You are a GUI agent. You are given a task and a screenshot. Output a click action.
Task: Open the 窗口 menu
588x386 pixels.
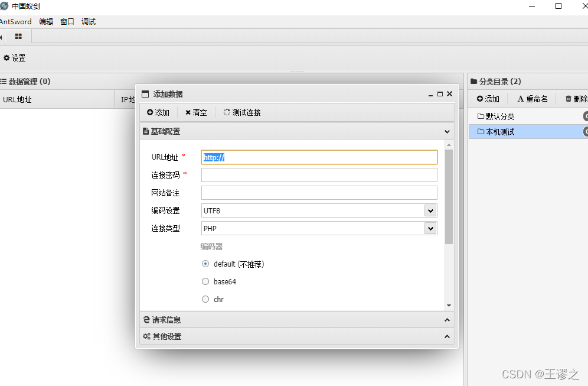67,22
